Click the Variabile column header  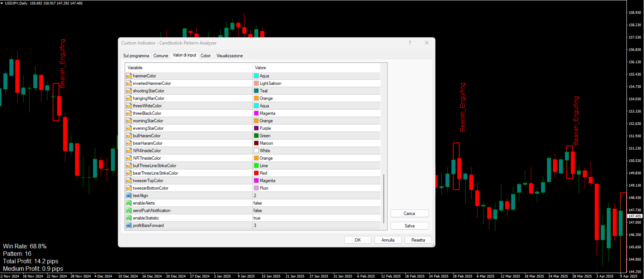pyautogui.click(x=189, y=68)
